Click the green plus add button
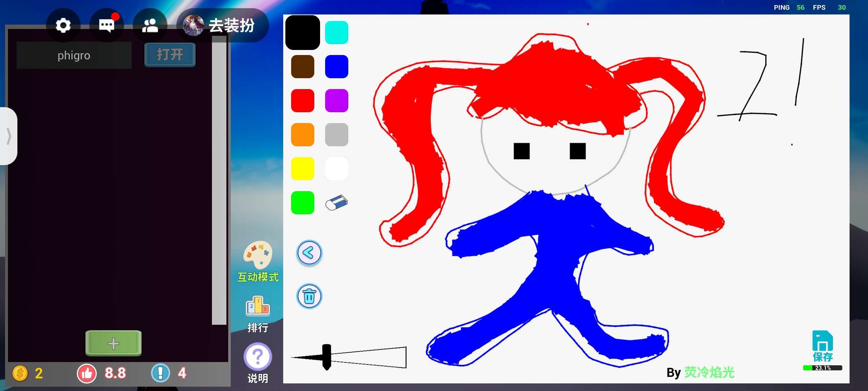 point(113,343)
